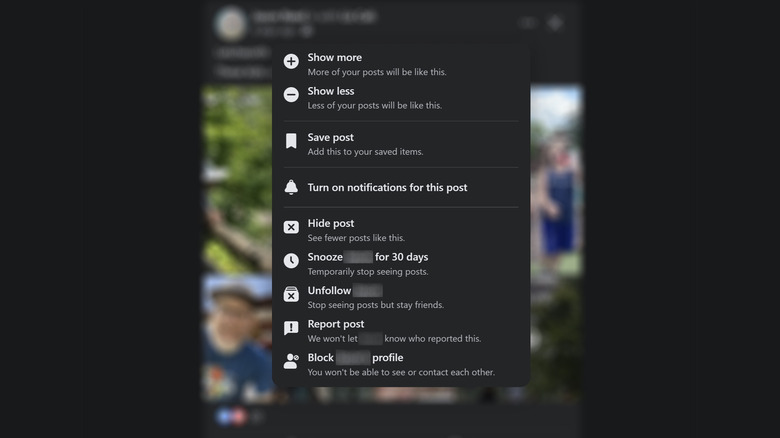Click the clock icon beside Snooze
The image size is (780, 438).
[291, 260]
